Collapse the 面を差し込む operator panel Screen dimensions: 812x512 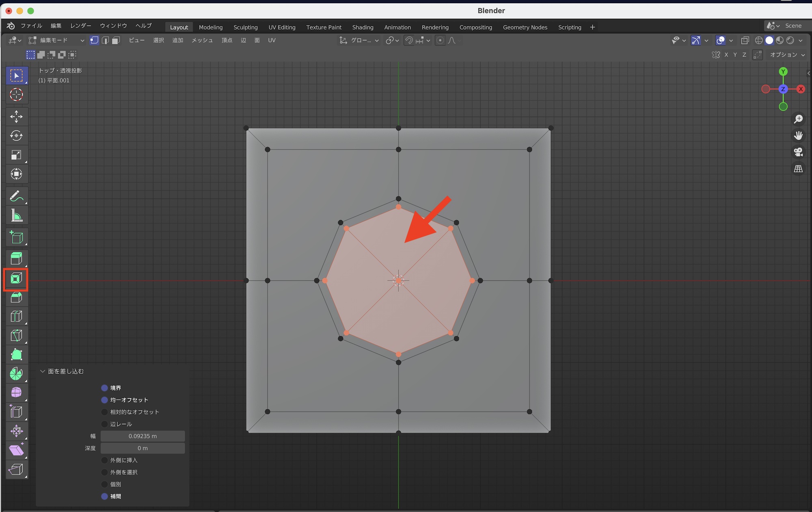pos(43,371)
